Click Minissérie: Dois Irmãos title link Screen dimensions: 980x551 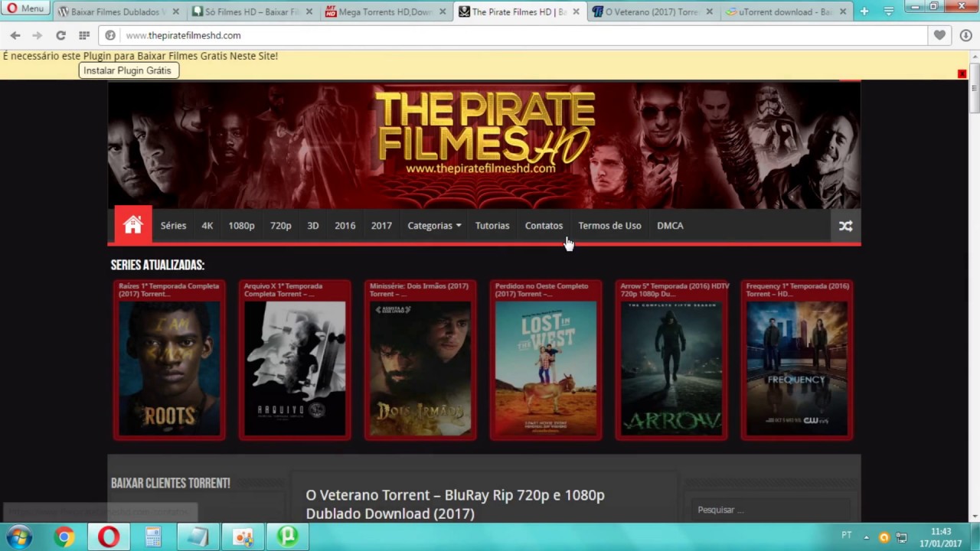click(x=419, y=290)
